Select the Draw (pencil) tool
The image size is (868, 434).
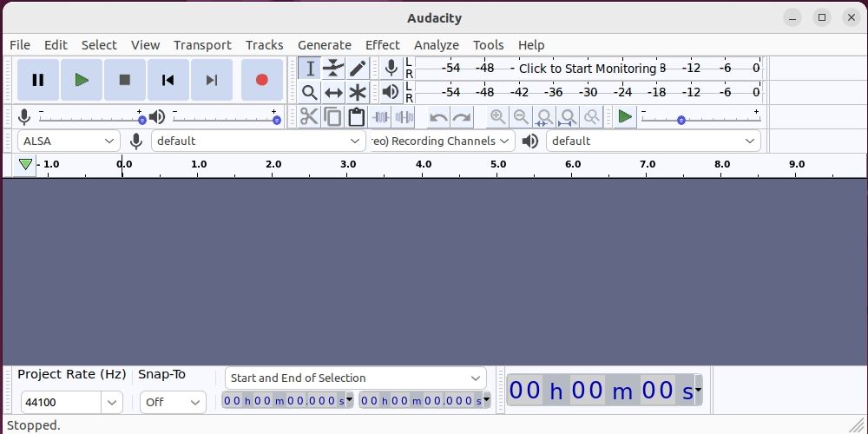point(358,69)
